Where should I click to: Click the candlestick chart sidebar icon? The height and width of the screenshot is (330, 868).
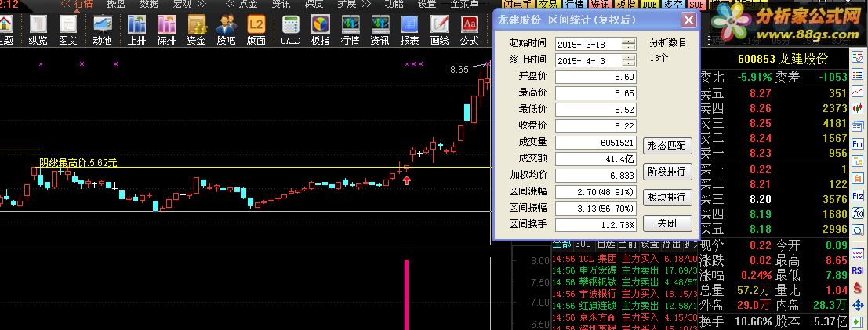(x=858, y=108)
